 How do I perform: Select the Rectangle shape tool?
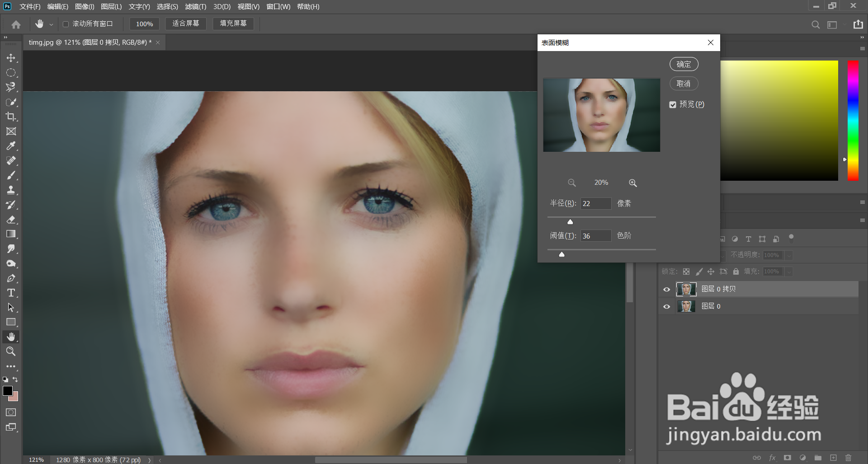pyautogui.click(x=11, y=322)
